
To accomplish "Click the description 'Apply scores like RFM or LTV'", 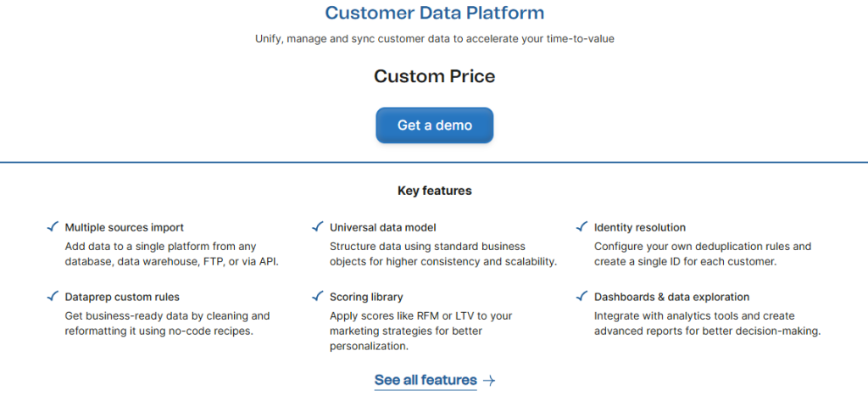I will coord(421,331).
